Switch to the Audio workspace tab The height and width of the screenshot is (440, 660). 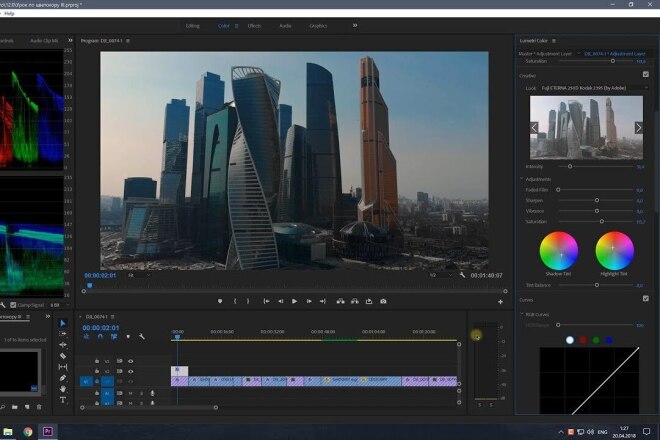tap(285, 26)
